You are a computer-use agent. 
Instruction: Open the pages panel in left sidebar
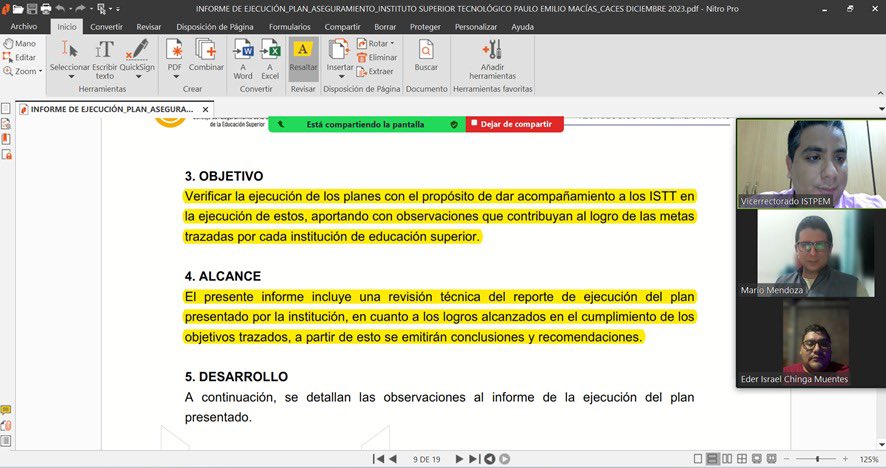pyautogui.click(x=6, y=108)
